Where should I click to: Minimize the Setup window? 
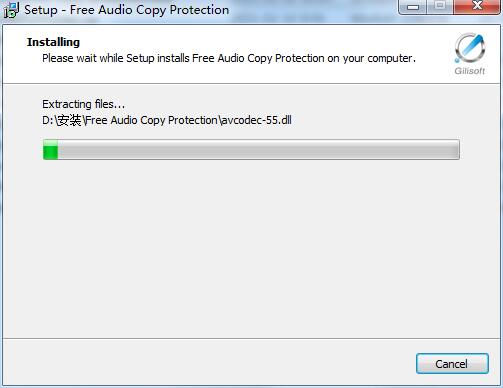tap(413, 7)
